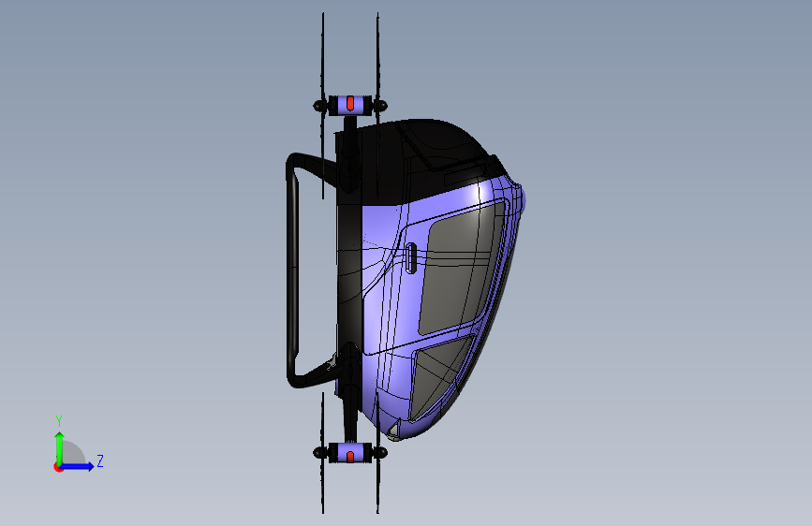Select the cabin door handle

click(x=410, y=257)
